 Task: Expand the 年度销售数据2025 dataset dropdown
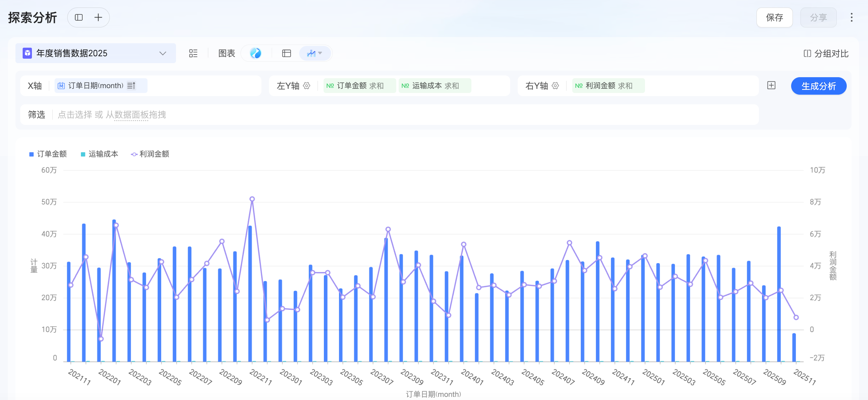coord(163,54)
